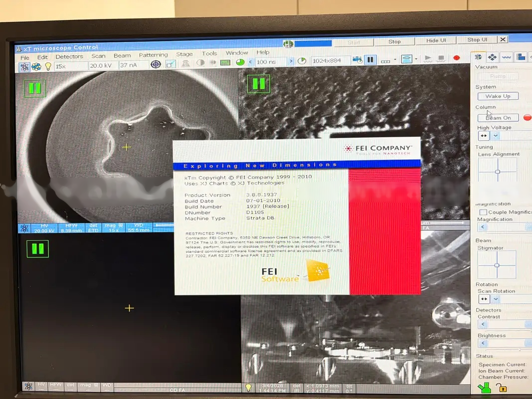
Task: Click beam icon in top-left quad data bar
Action: click(x=24, y=228)
